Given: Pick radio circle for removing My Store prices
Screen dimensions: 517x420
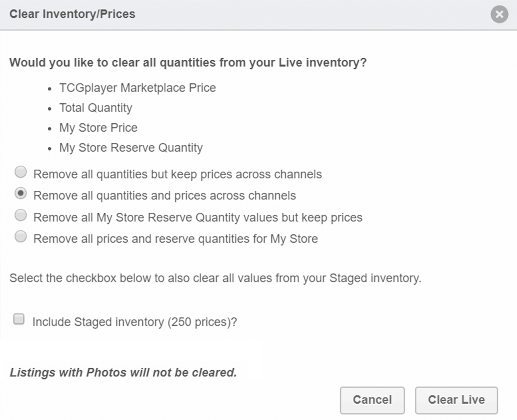Looking at the screenshot, I should click(x=20, y=236).
